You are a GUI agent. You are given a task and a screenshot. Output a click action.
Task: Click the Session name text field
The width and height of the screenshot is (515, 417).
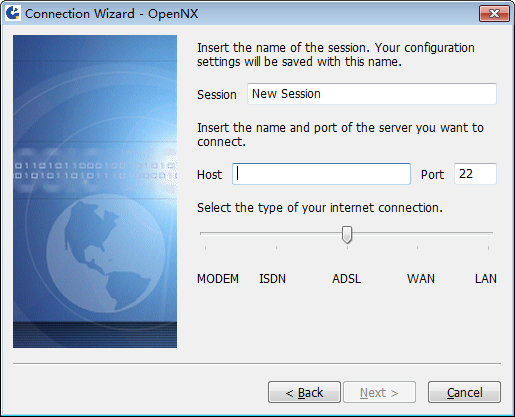pyautogui.click(x=372, y=94)
